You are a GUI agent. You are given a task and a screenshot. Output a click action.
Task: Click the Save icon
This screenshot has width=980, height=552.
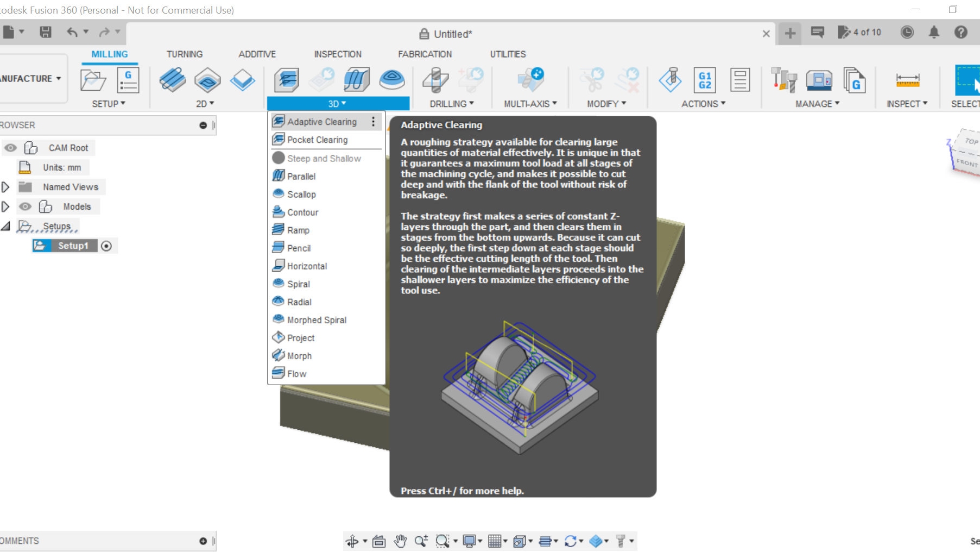[46, 32]
